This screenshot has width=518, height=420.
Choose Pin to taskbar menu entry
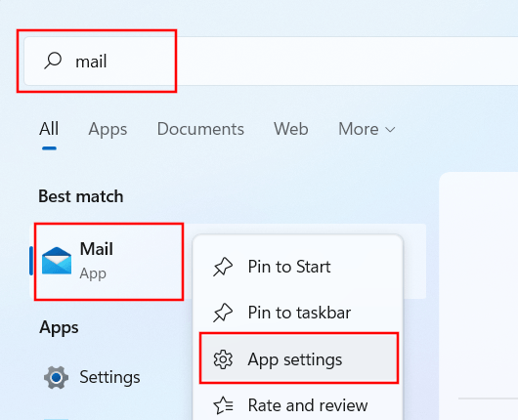298,313
